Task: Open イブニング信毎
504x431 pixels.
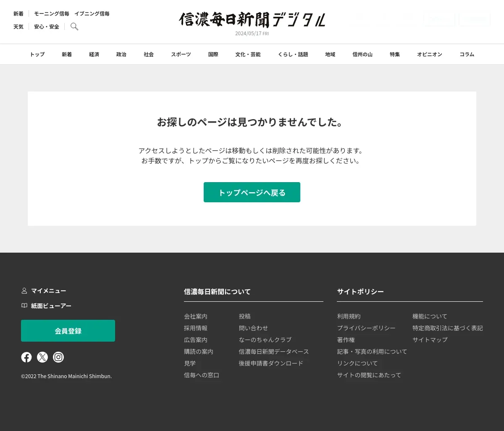Action: point(92,14)
